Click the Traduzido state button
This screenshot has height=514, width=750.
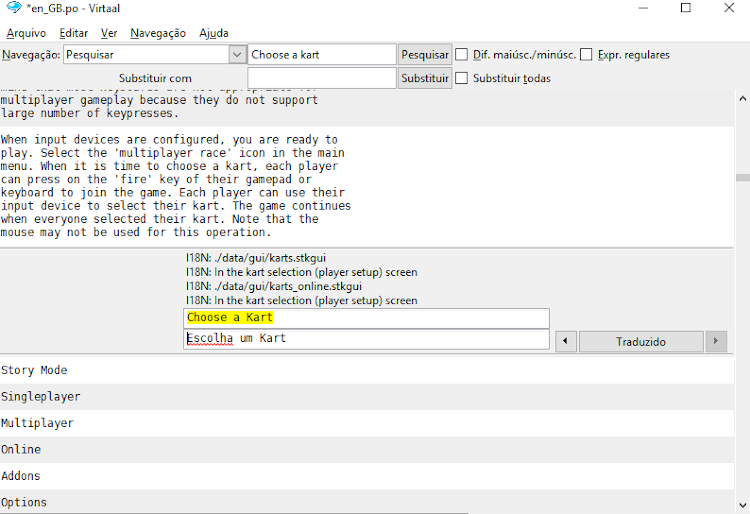(641, 342)
